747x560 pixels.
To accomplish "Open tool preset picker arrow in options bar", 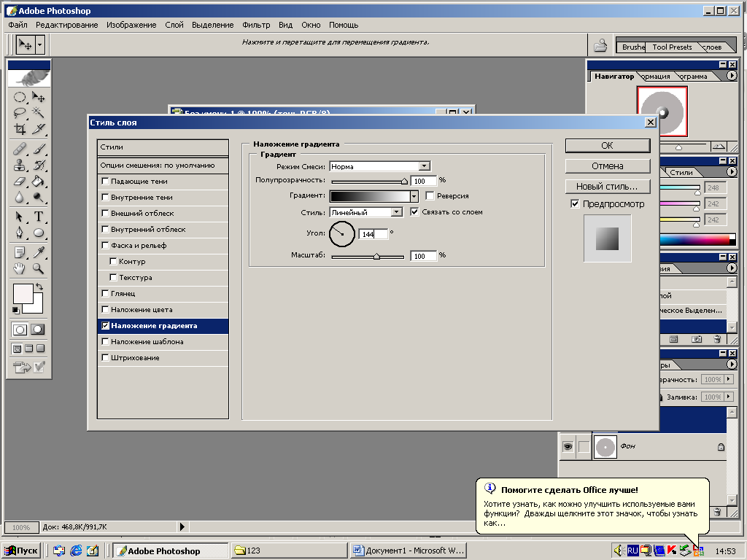I will 39,45.
